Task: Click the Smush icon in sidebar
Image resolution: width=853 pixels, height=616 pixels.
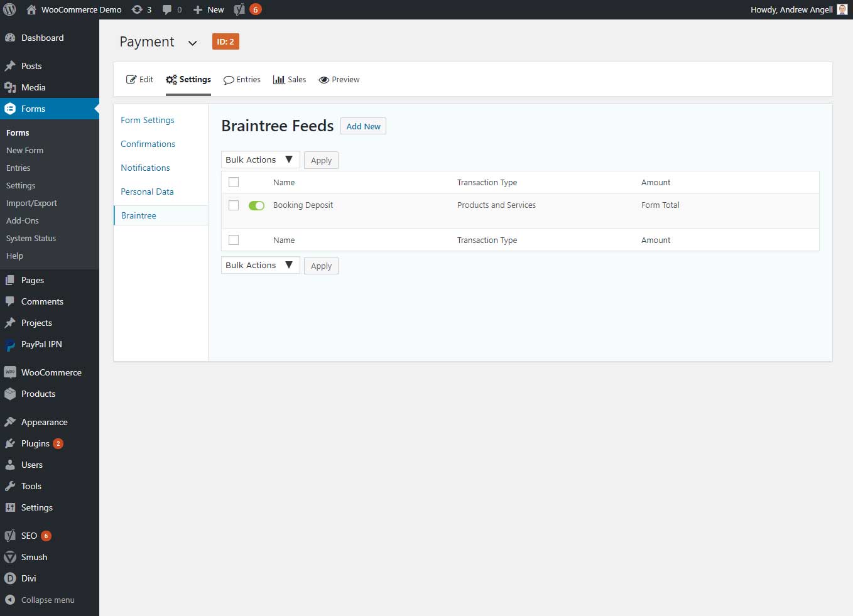Action: point(10,557)
